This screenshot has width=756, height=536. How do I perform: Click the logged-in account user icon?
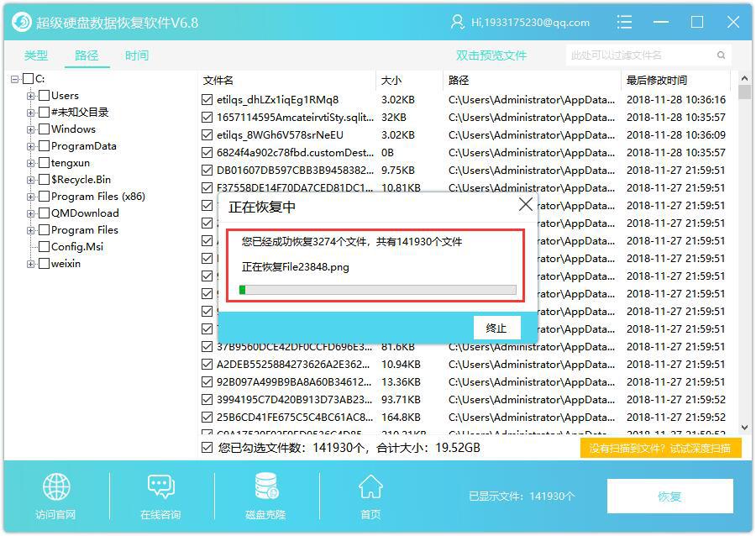458,22
